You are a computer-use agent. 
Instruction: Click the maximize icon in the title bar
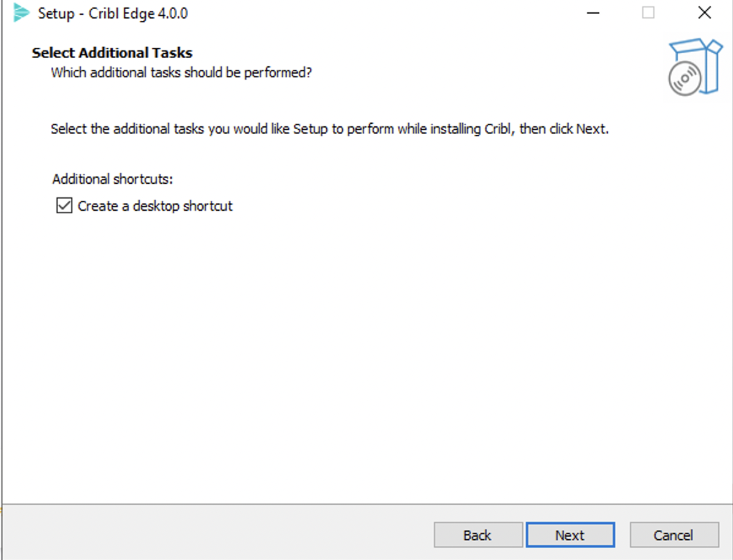(648, 12)
